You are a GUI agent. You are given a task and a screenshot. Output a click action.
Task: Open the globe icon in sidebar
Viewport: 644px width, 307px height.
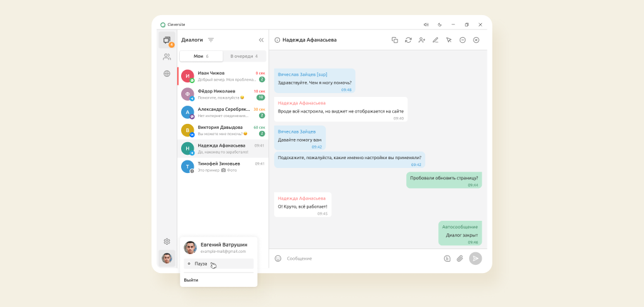point(167,74)
